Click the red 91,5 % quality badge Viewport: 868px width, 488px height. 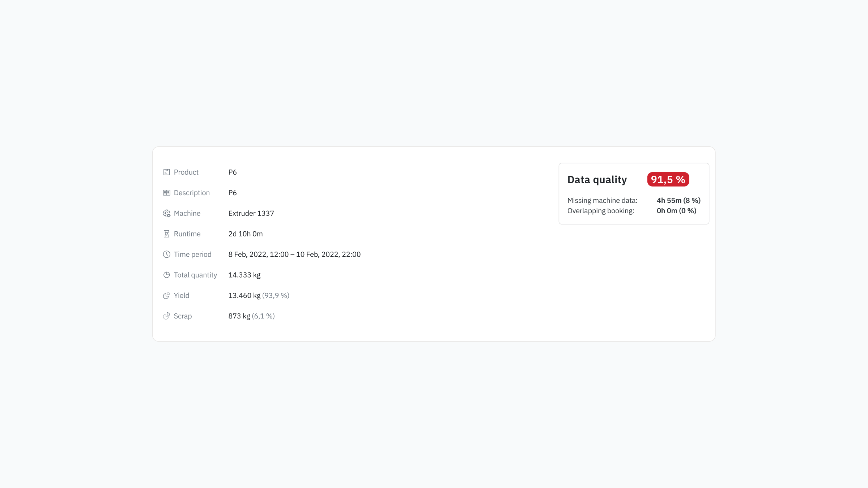(668, 179)
